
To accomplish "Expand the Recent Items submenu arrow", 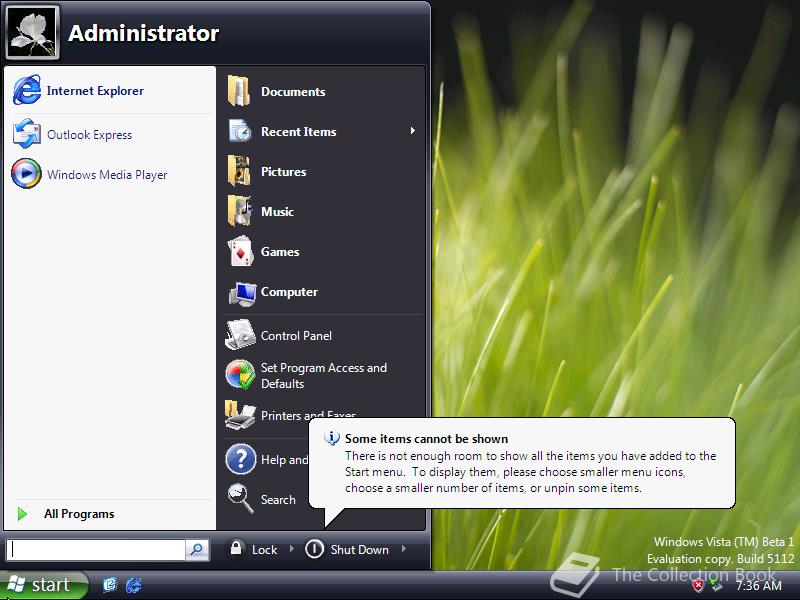I will pyautogui.click(x=413, y=131).
